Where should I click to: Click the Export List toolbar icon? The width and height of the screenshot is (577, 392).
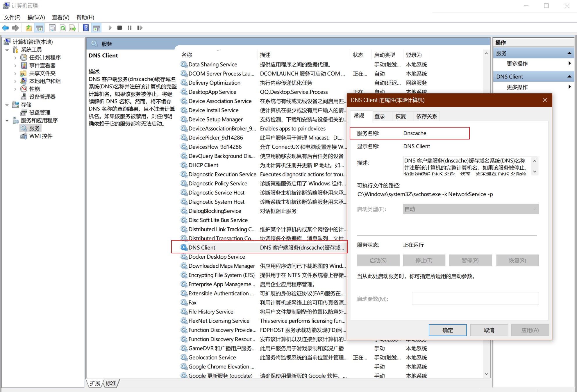72,28
